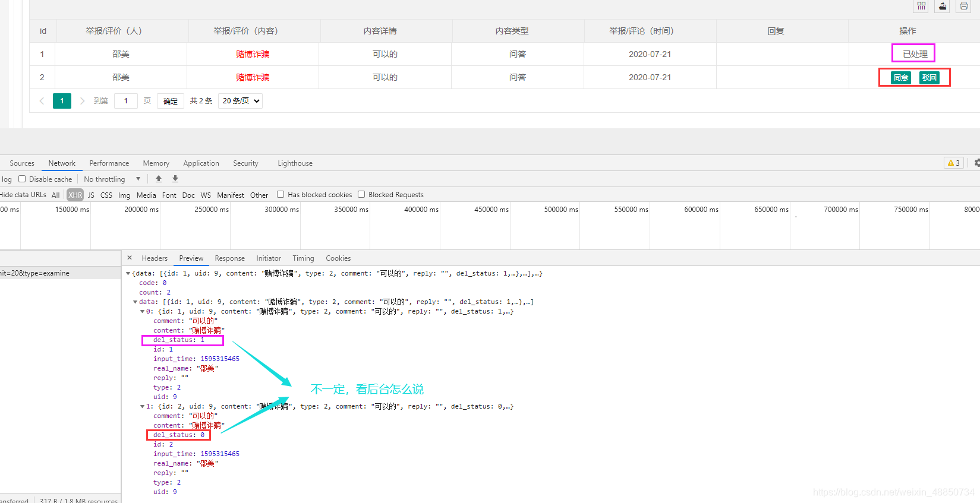
Task: Click the page jump number input field
Action: click(x=126, y=101)
